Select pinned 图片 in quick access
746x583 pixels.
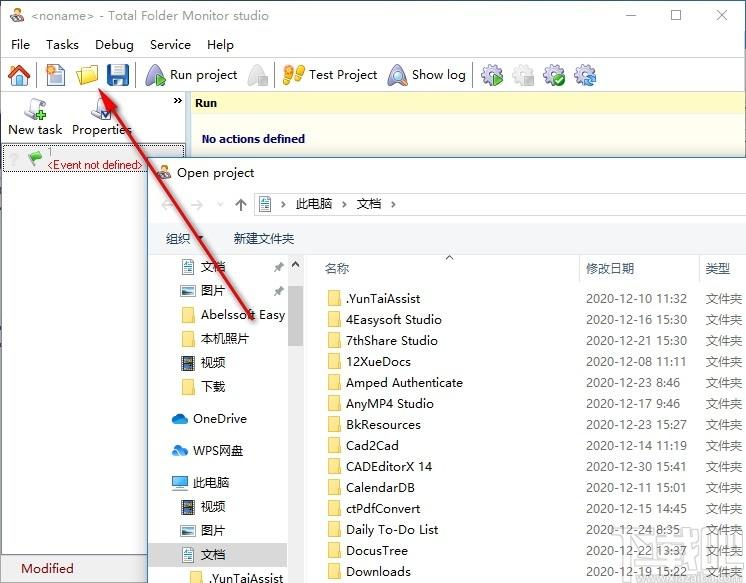(212, 290)
